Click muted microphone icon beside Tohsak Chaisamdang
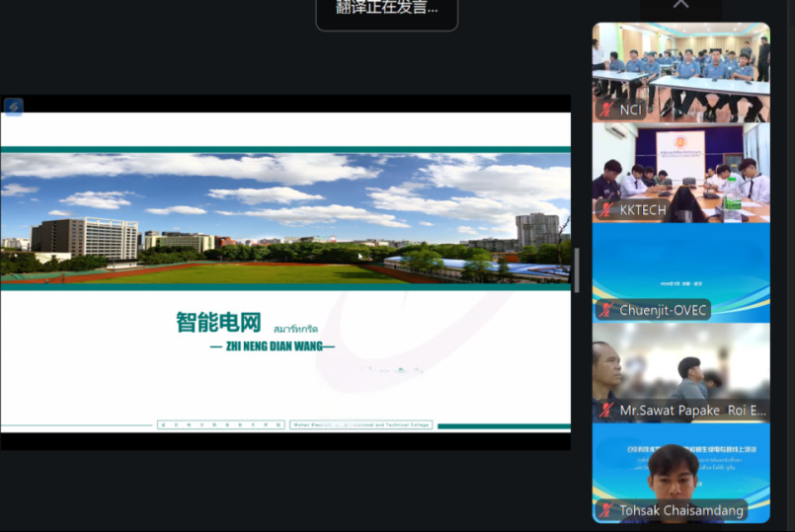795x532 pixels. click(x=606, y=510)
